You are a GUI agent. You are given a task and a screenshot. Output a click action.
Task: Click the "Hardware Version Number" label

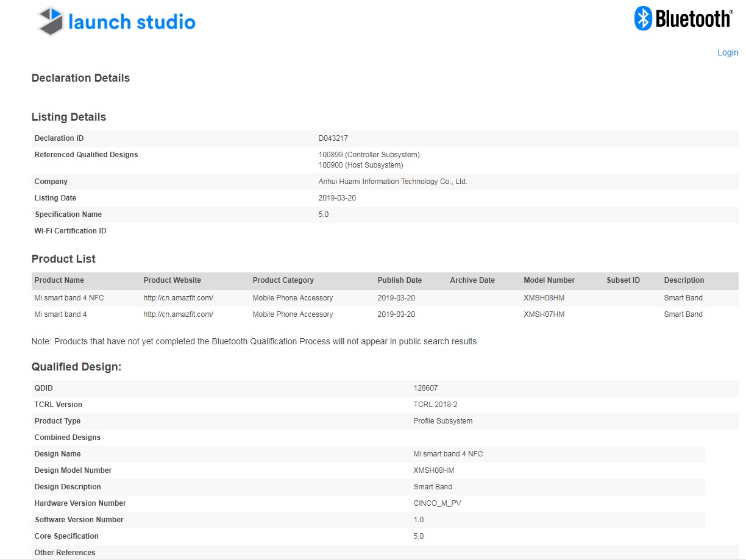click(x=80, y=503)
